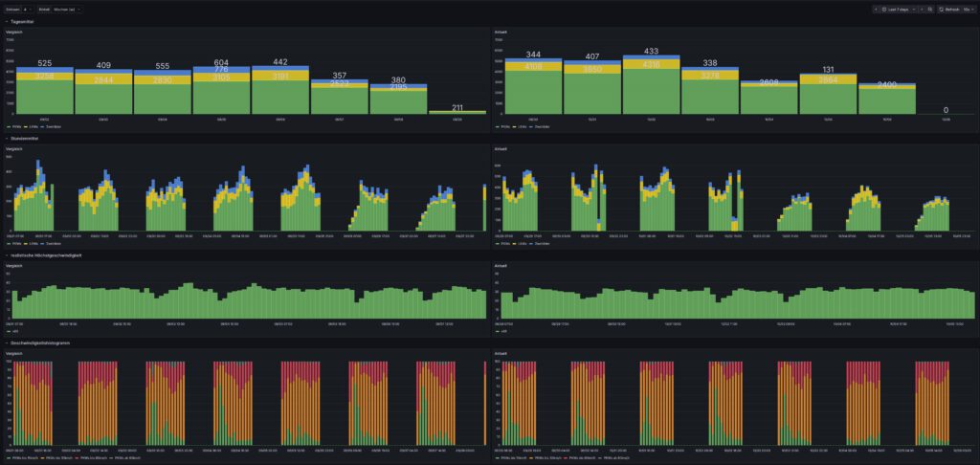
Task: Click the Refresh dashboard button
Action: pos(949,9)
